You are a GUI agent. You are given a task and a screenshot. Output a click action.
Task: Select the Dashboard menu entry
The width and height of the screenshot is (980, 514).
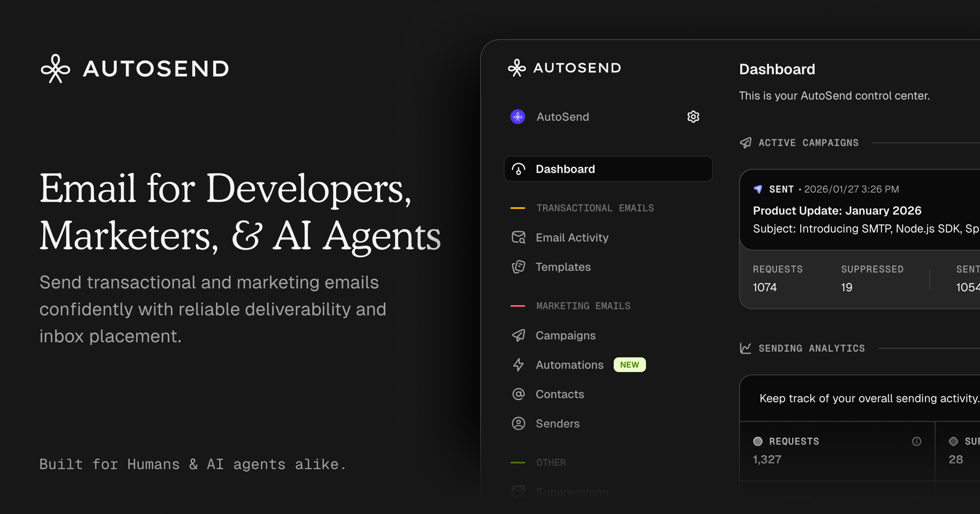(565, 169)
